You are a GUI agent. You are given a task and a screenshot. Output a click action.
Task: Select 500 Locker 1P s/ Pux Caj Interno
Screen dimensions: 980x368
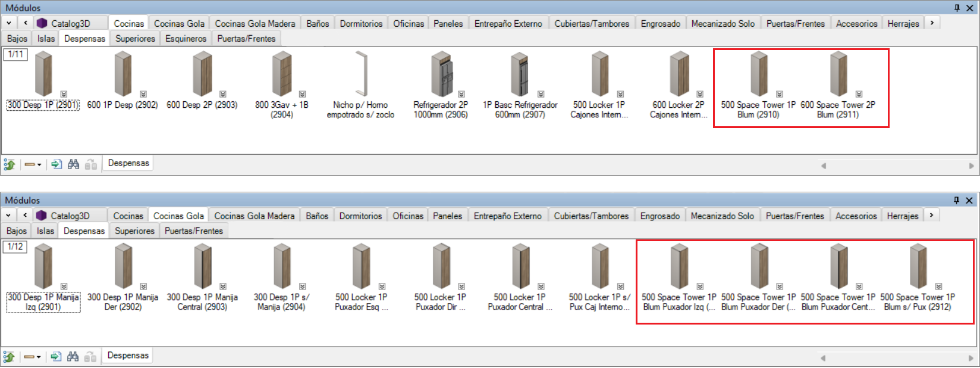600,266
